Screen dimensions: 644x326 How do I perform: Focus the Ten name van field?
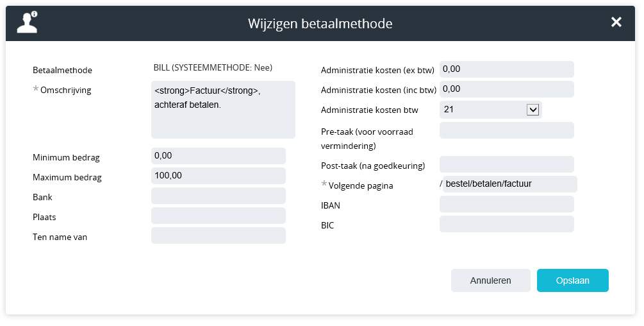(x=218, y=236)
